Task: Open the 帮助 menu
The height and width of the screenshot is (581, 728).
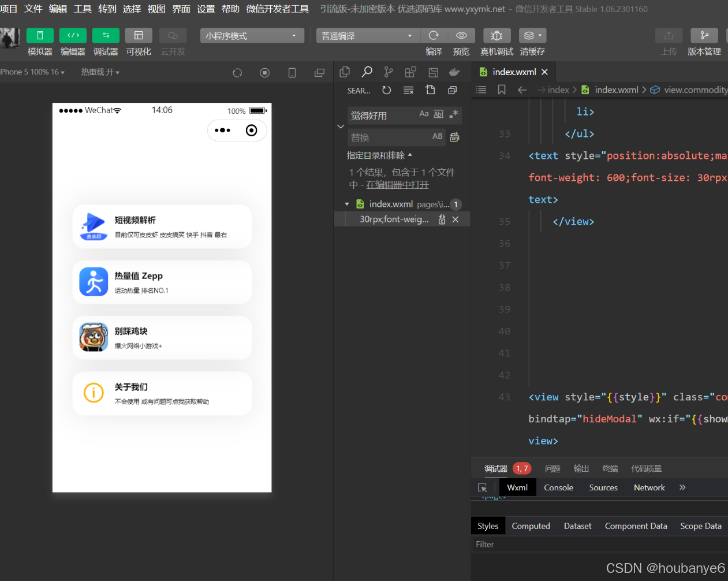Action: pos(230,9)
